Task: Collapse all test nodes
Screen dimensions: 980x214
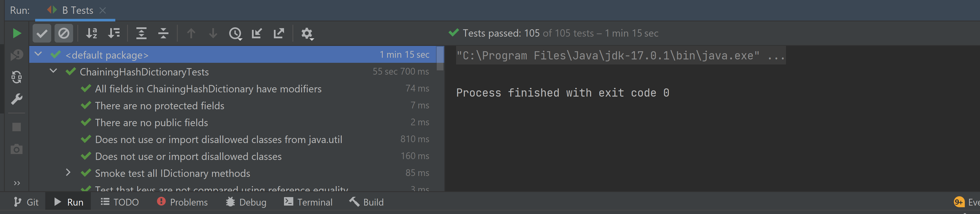Action: coord(163,34)
